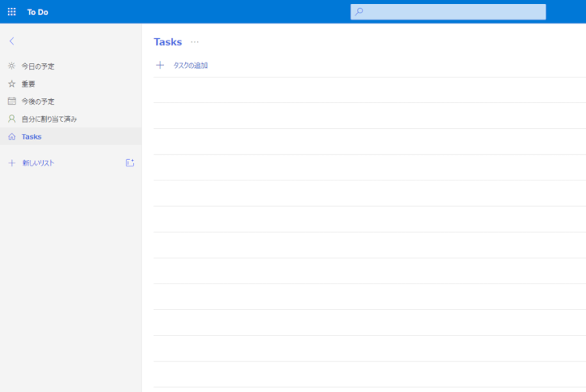Click the home icon beside sidebar Tasks
586x392 pixels.
pos(12,137)
